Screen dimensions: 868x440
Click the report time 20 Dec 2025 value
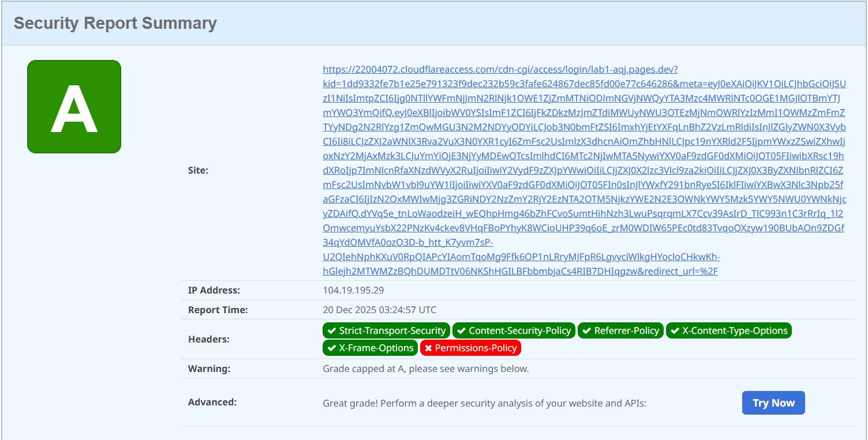379,310
